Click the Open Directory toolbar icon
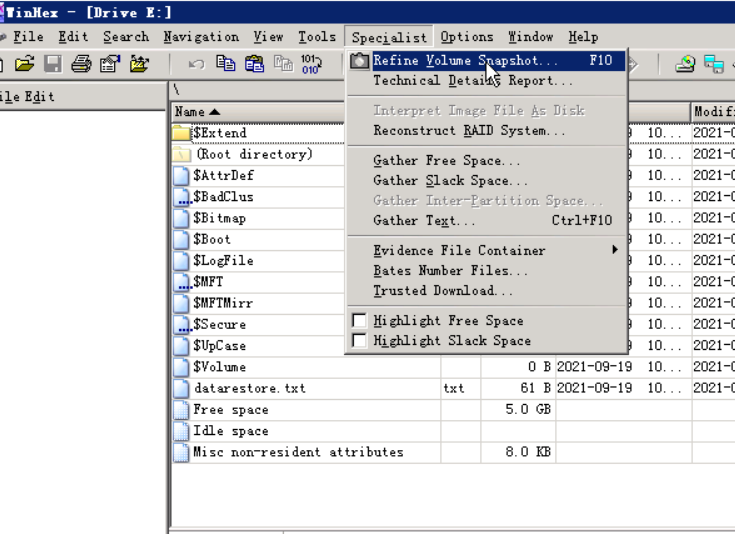The height and width of the screenshot is (534, 735). point(139,64)
